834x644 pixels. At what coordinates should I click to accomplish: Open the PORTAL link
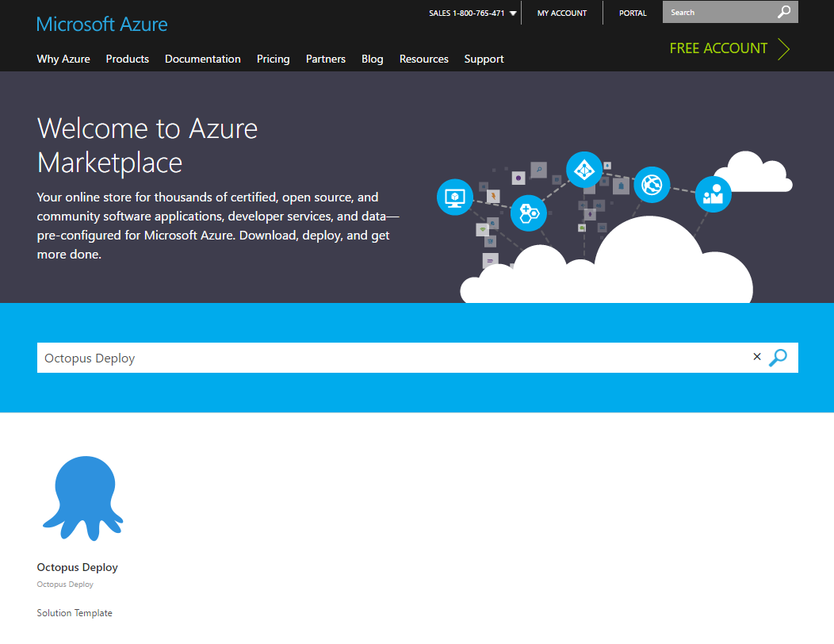click(633, 13)
